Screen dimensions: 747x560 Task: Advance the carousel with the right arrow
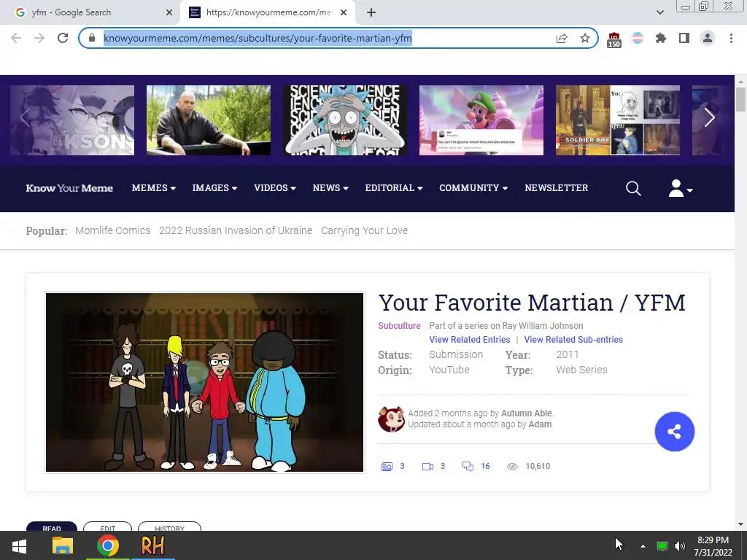(709, 117)
